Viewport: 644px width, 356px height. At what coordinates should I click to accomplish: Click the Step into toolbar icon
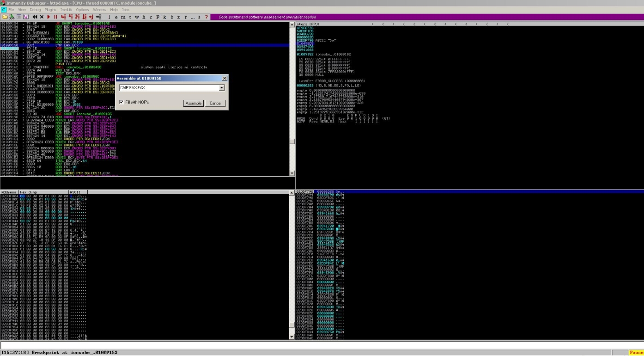click(x=63, y=17)
